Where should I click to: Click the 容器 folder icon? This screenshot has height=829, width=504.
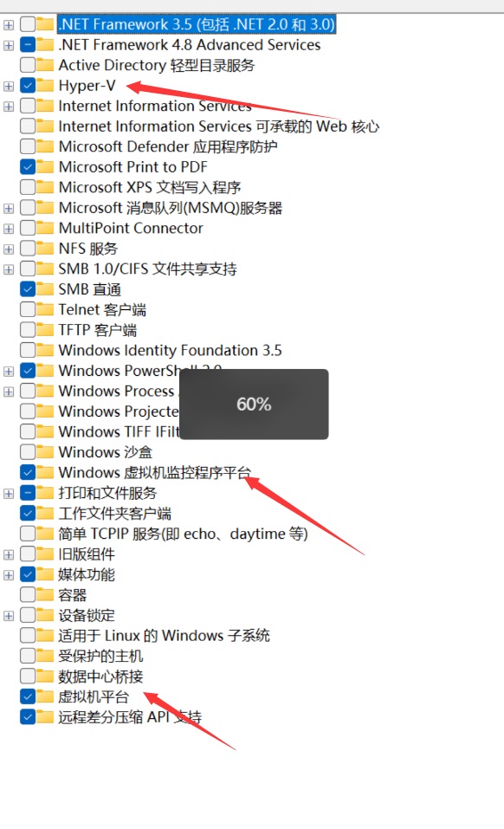(45, 595)
